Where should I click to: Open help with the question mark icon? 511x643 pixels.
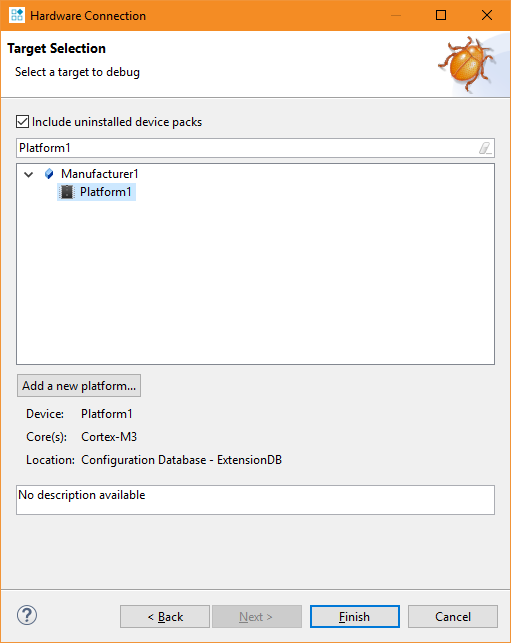pos(27,615)
